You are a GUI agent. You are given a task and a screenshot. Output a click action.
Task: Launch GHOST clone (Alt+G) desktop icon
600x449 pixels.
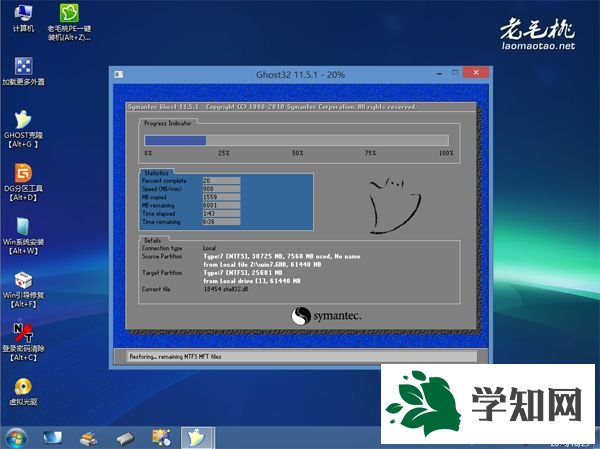[23, 129]
